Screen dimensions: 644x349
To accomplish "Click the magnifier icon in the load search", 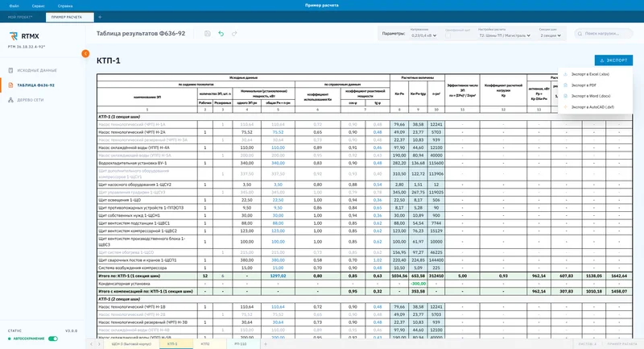I will tap(580, 34).
